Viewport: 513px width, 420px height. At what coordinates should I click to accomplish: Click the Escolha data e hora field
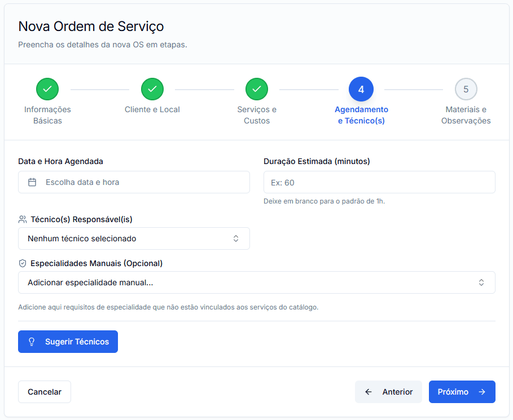134,182
